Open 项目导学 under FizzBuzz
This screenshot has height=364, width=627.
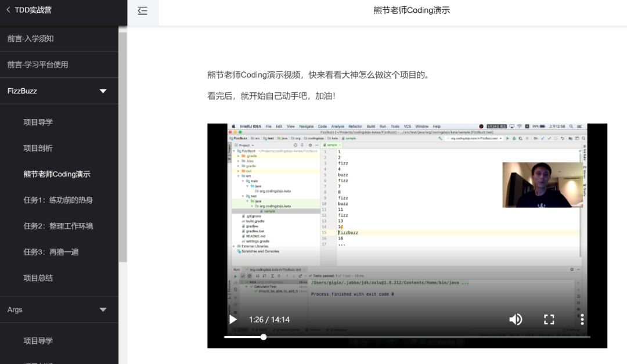38,122
